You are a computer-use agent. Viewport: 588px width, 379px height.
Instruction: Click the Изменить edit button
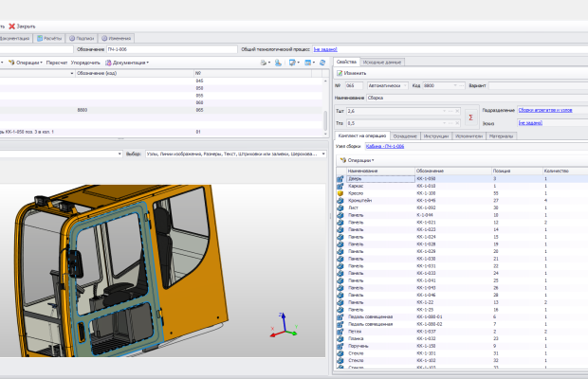(351, 73)
